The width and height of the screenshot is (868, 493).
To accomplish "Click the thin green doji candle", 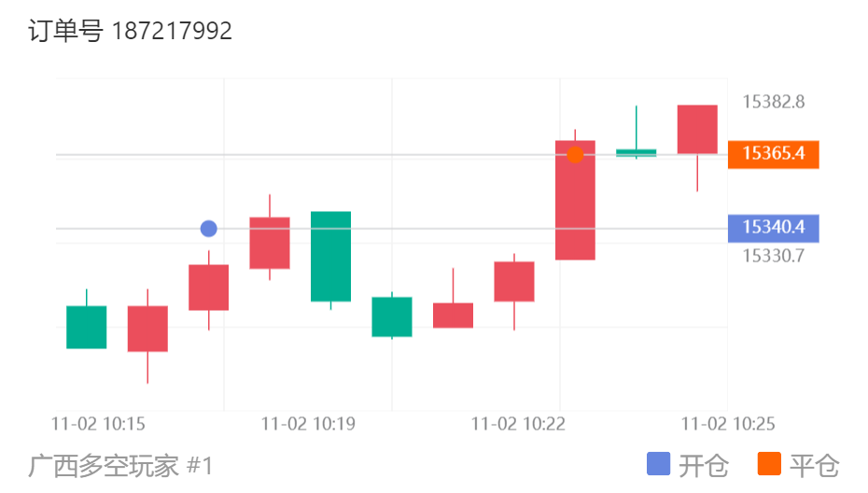I will (x=636, y=152).
